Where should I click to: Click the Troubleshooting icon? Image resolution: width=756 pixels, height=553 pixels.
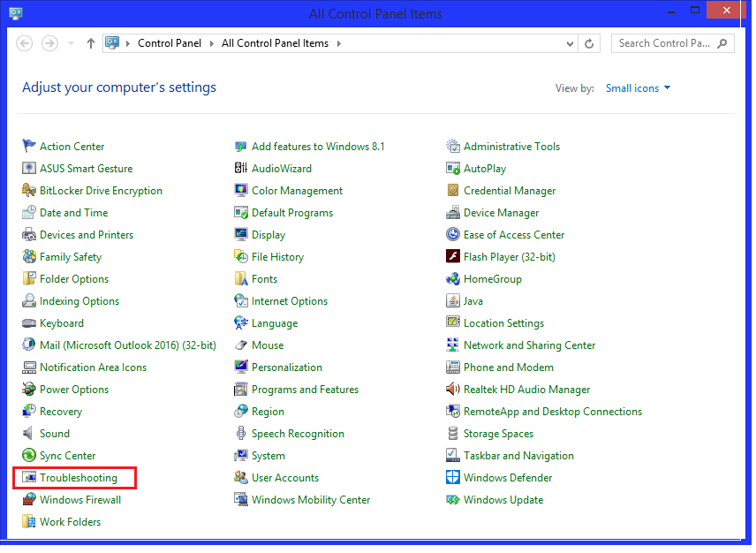click(x=29, y=478)
